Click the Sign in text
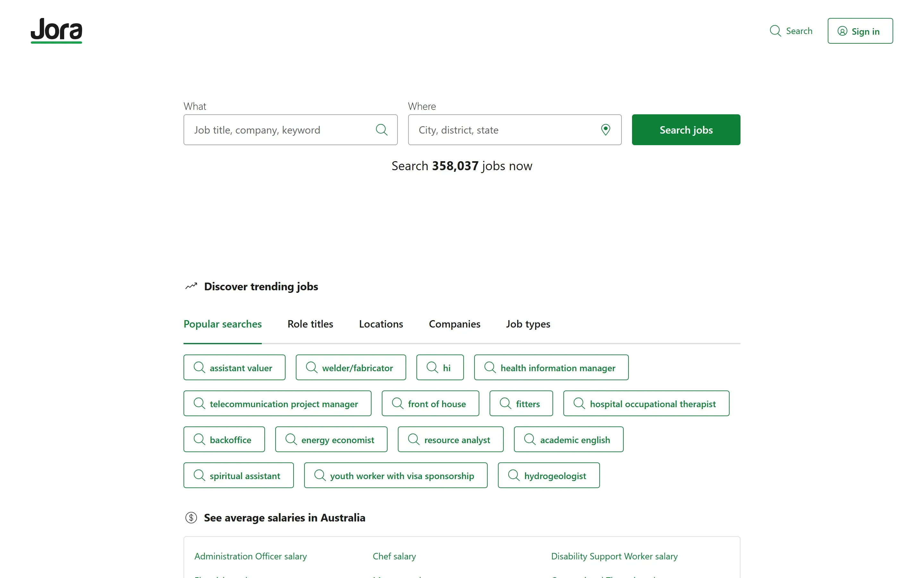Screen dimensions: 924x578 (865, 31)
